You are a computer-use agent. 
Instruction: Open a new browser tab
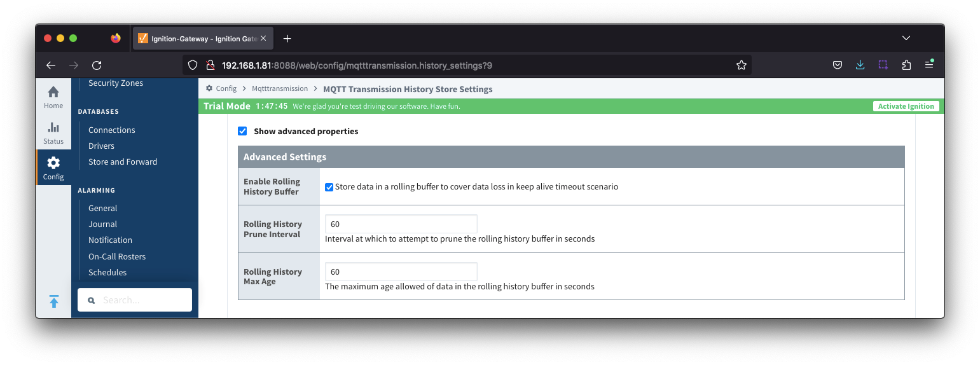pos(287,38)
